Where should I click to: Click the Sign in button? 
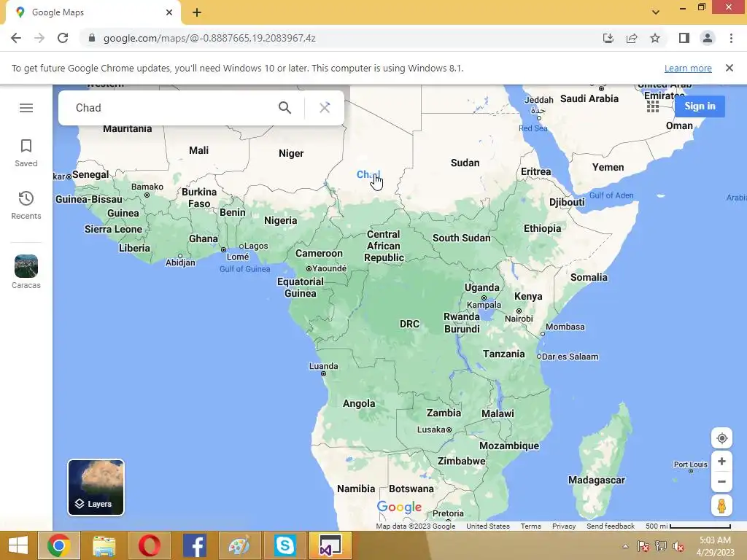pos(700,106)
